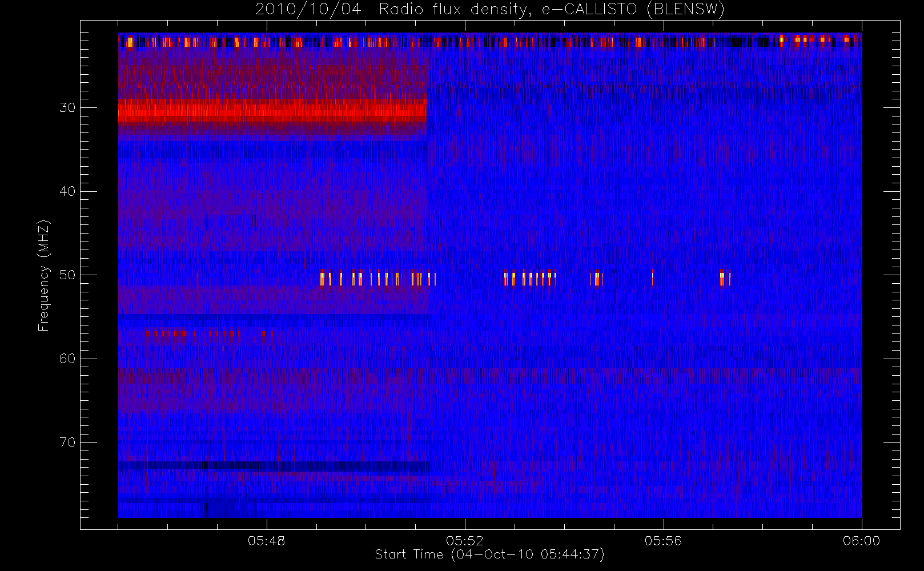Click the 'Frequency (MHZ)' axis label

click(x=44, y=275)
